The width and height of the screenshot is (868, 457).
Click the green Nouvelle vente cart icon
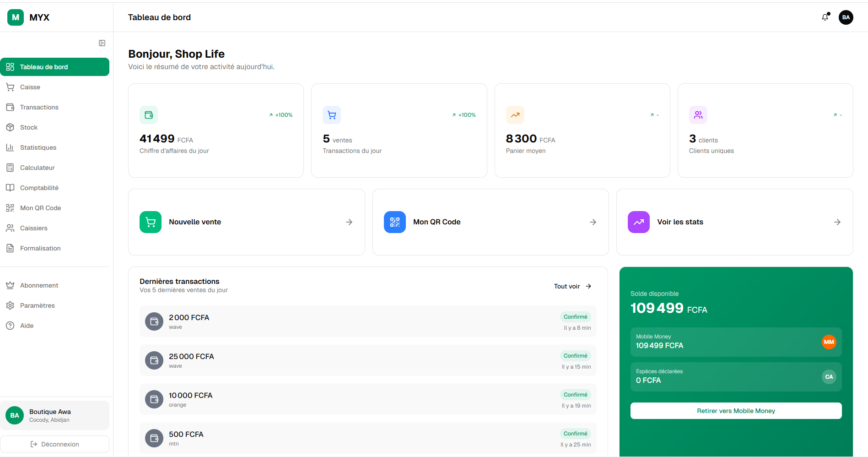pos(151,222)
